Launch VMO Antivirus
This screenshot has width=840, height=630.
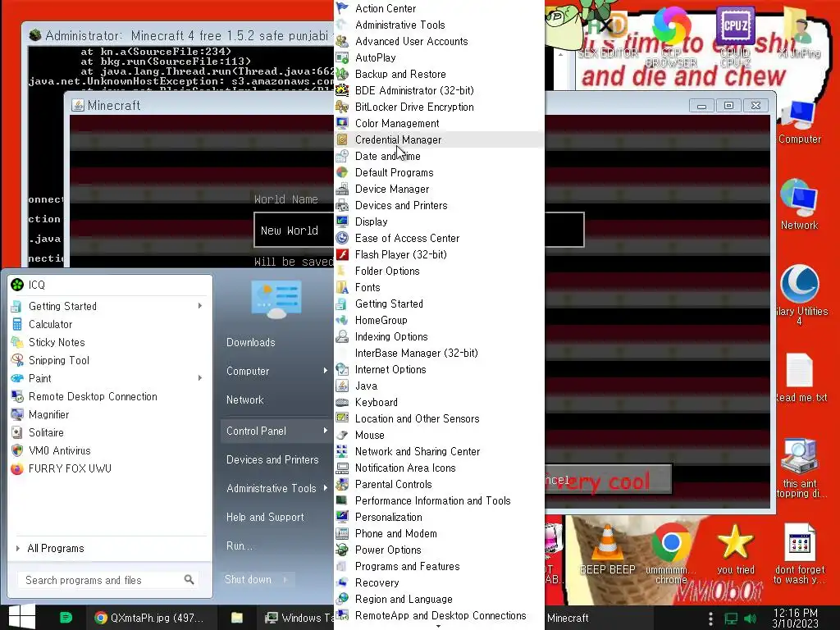click(110, 450)
